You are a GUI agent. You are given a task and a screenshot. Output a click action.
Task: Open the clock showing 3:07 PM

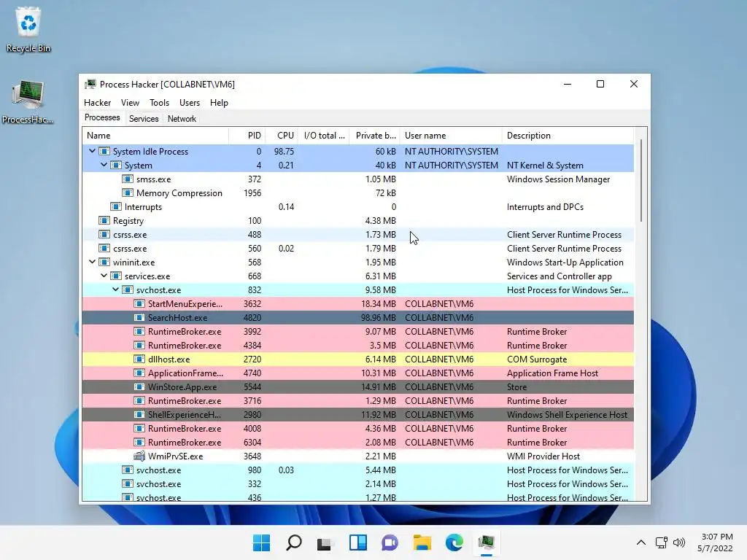click(715, 542)
